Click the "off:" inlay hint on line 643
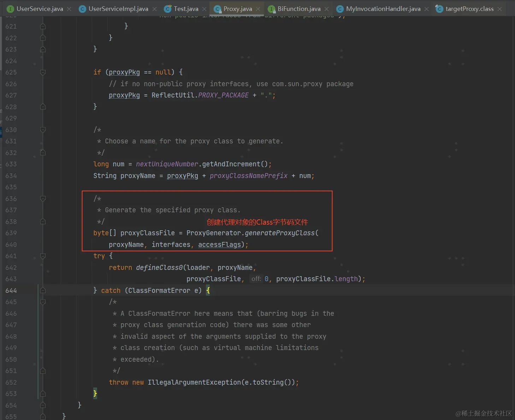This screenshot has width=515, height=420. coord(256,279)
